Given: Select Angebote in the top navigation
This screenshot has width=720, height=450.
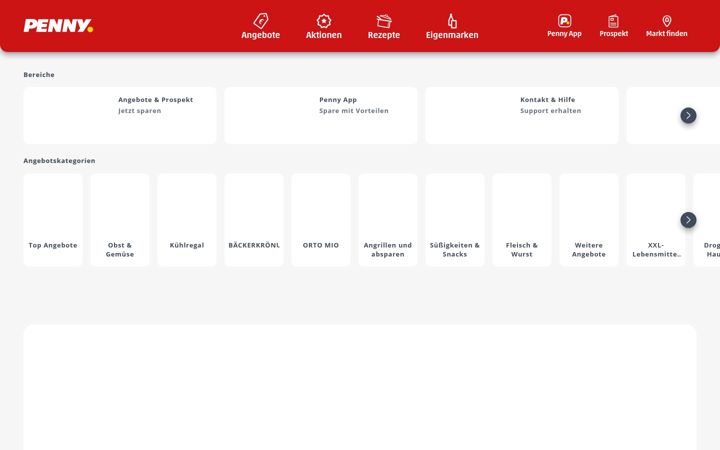Looking at the screenshot, I should point(261,35).
